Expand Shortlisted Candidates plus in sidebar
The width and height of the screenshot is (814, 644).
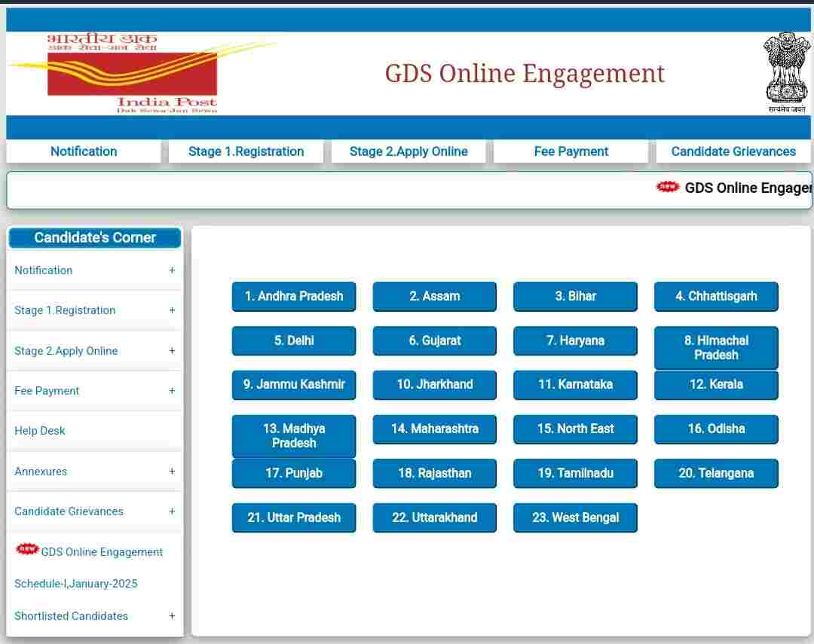[x=172, y=616]
